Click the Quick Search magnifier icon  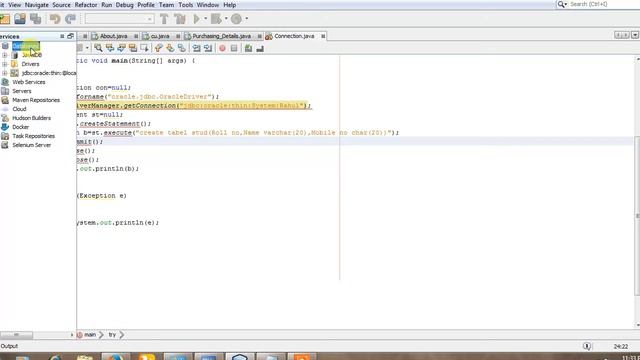[x=561, y=4]
